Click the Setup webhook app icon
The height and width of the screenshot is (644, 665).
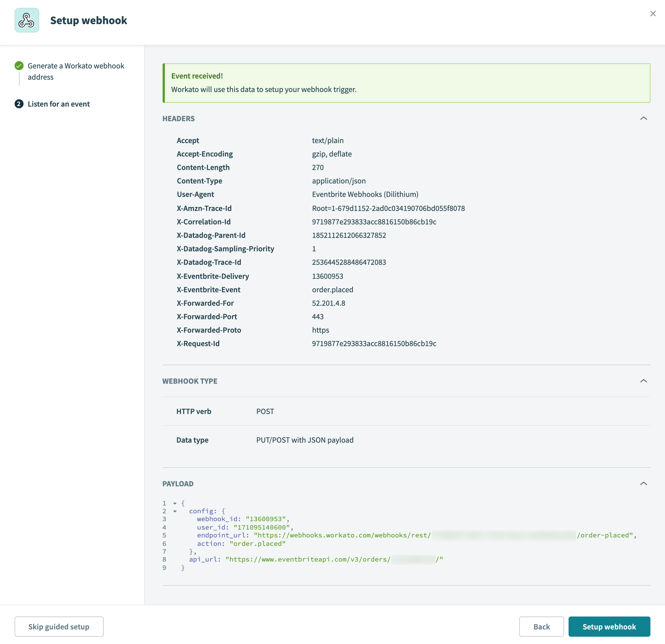[27, 20]
